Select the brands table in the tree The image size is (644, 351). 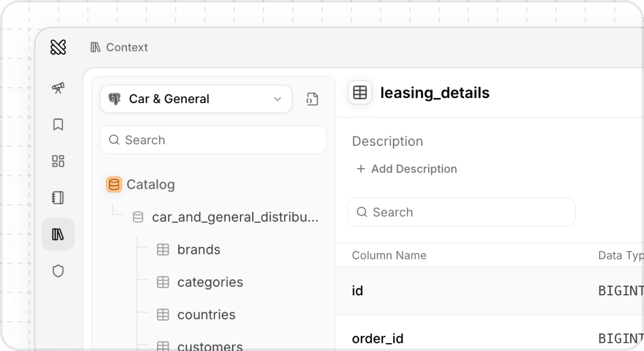pos(198,249)
